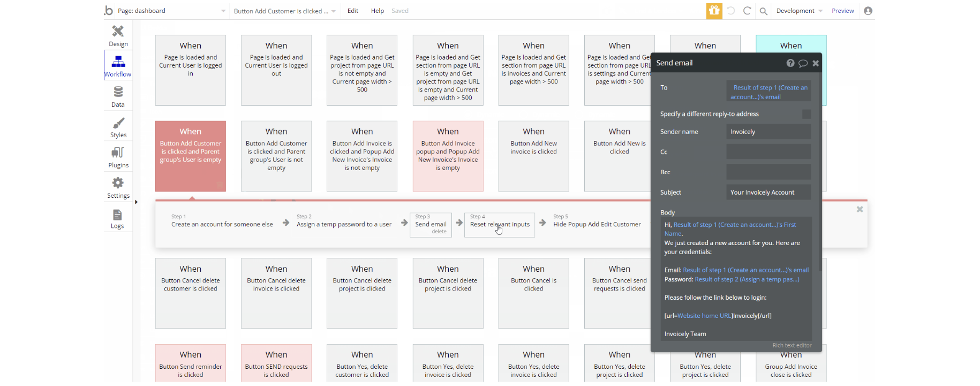Open the Design tab in sidebar
980x386 pixels.
click(118, 35)
